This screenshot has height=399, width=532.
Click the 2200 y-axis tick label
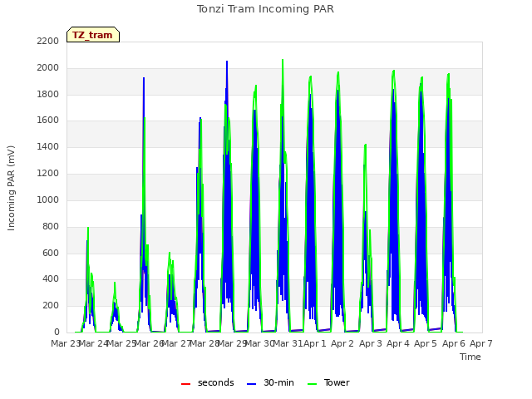pyautogui.click(x=48, y=41)
